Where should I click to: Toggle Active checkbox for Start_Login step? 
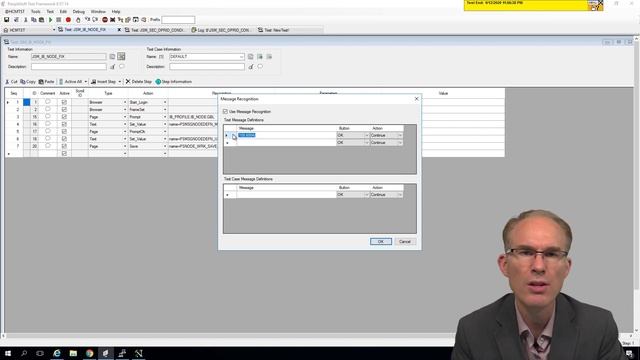[x=64, y=102]
